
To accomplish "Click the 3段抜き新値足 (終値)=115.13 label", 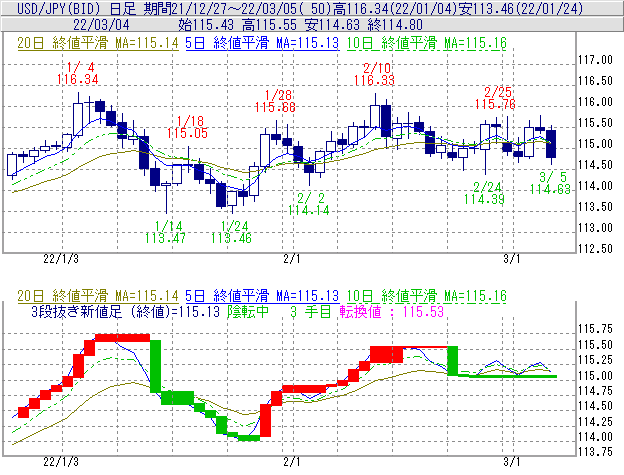I will (126, 312).
